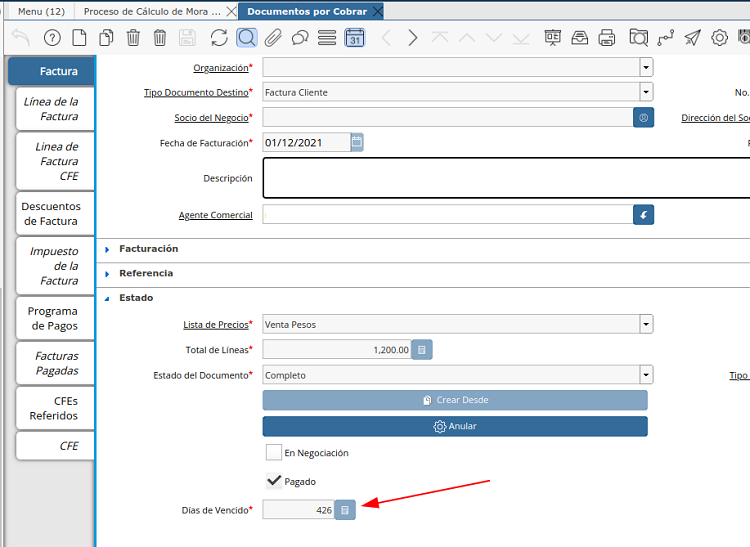
Task: Switch to the Programa de Pagos tab
Action: pos(53,319)
